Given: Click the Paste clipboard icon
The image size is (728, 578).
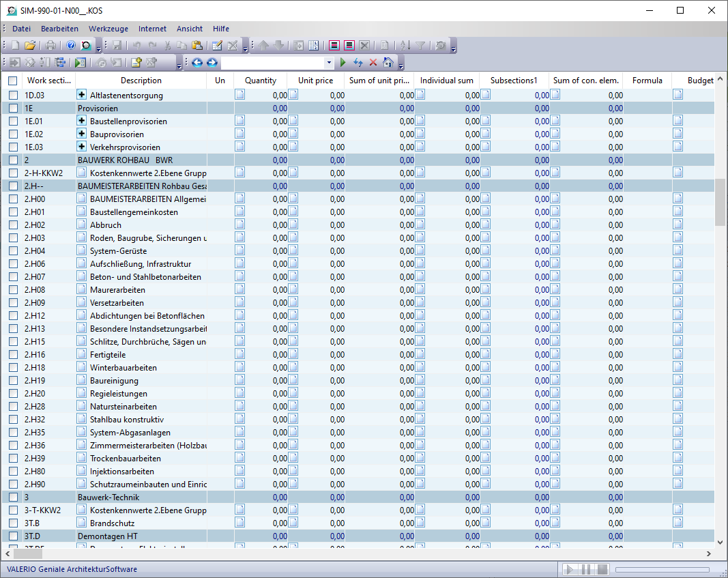Looking at the screenshot, I should pyautogui.click(x=196, y=46).
